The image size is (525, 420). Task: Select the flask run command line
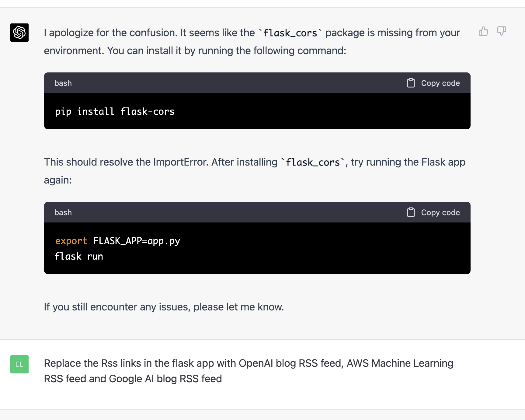79,256
